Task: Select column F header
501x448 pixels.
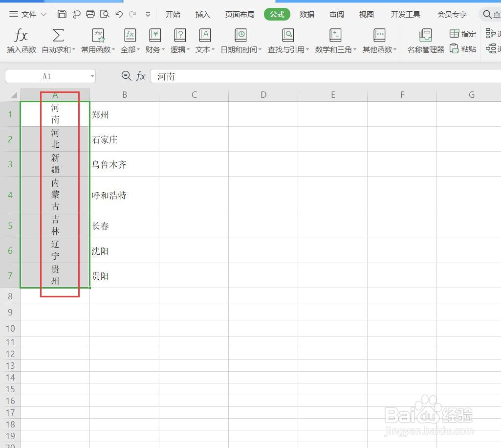Action: tap(402, 95)
